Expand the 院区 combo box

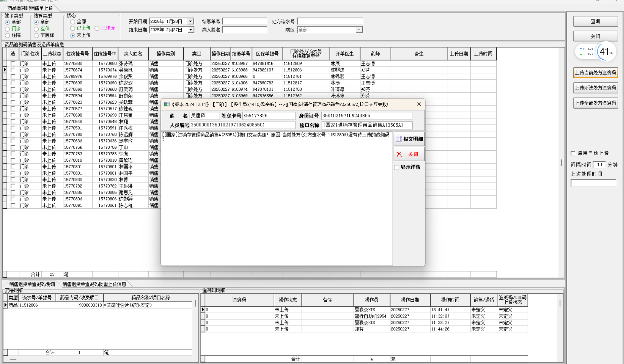pos(359,30)
